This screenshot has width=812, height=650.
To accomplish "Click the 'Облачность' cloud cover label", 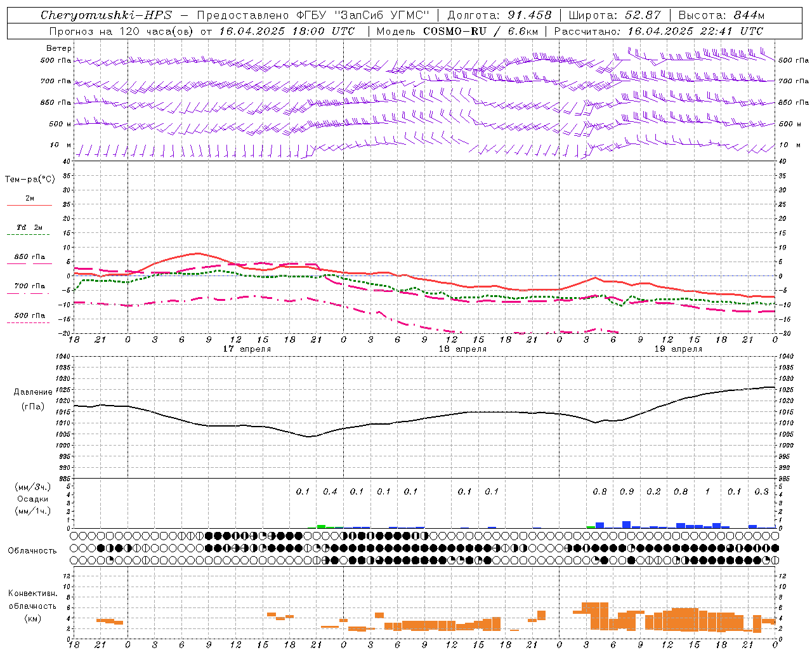I will pyautogui.click(x=32, y=551).
